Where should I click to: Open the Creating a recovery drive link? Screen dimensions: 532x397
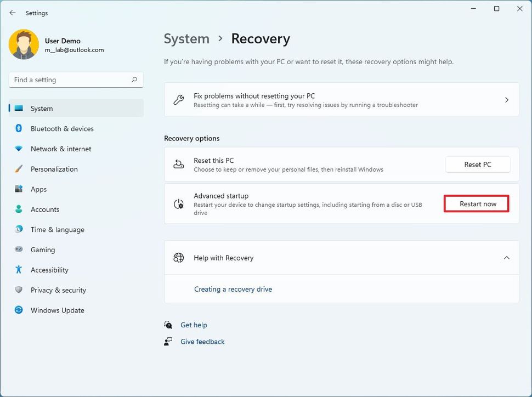233,289
